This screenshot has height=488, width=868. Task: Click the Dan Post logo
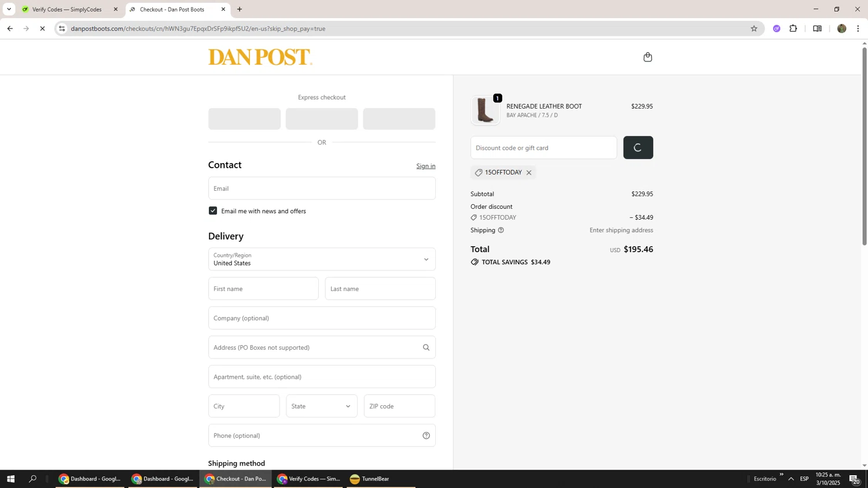(260, 57)
